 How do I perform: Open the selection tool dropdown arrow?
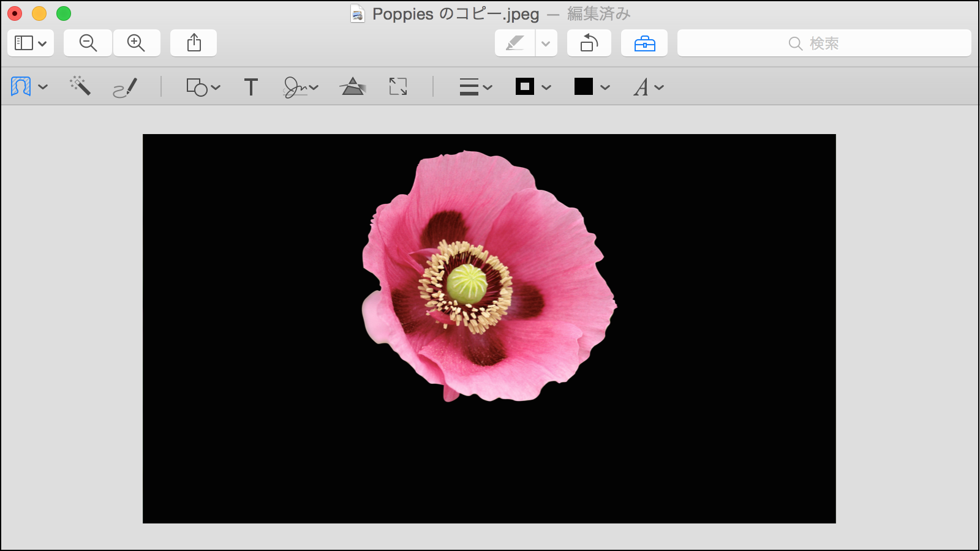(x=42, y=86)
